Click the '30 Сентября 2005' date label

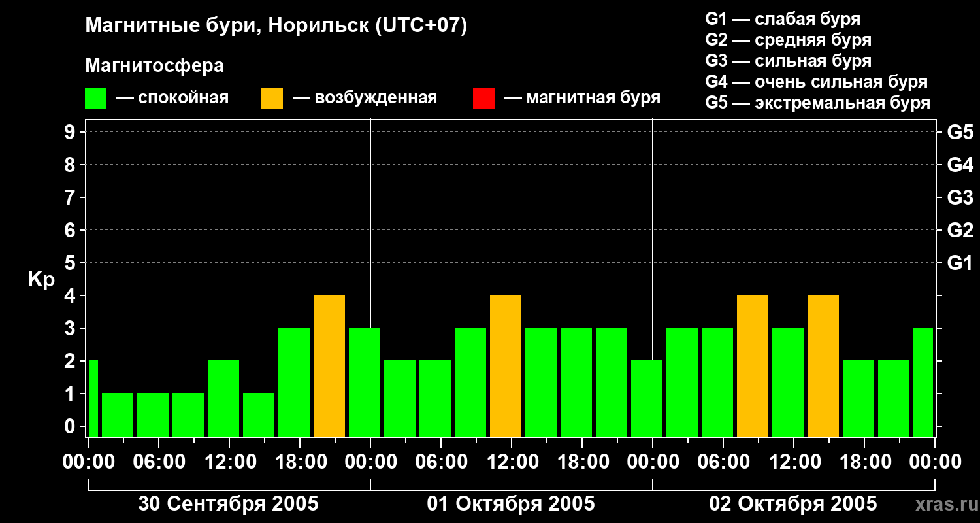click(229, 504)
